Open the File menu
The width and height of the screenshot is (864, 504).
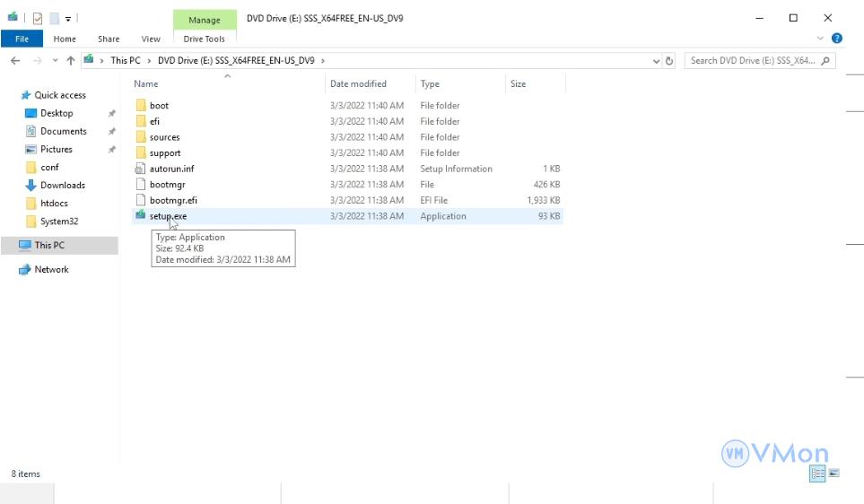(x=22, y=39)
